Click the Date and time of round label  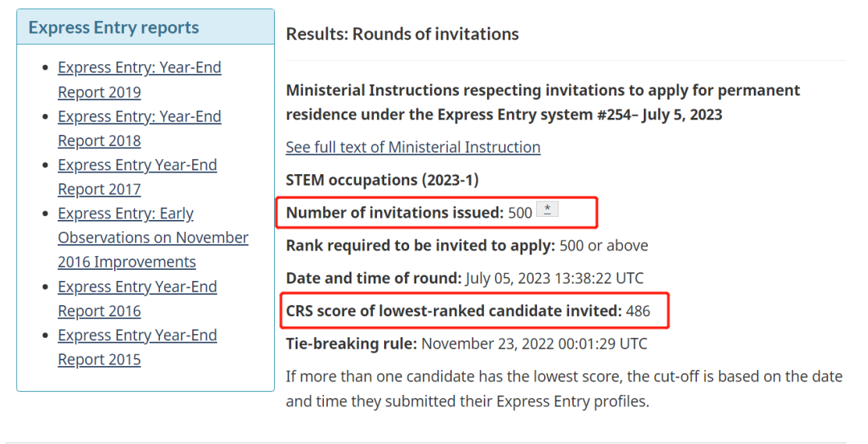click(x=374, y=279)
